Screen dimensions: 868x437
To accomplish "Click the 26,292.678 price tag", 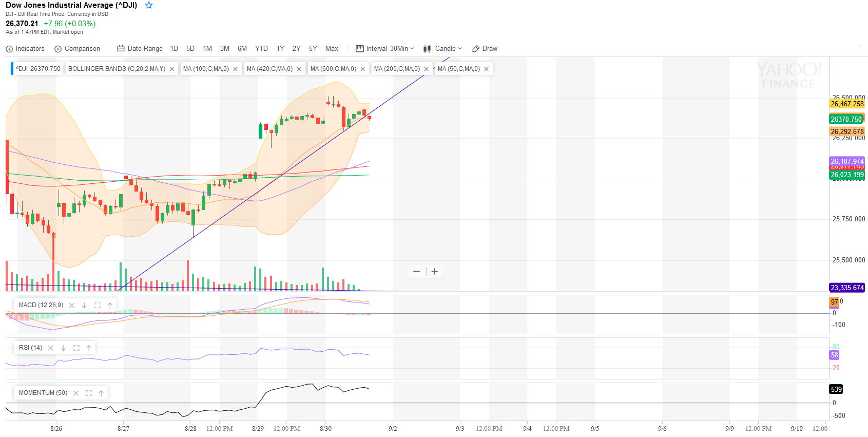I will click(x=847, y=131).
